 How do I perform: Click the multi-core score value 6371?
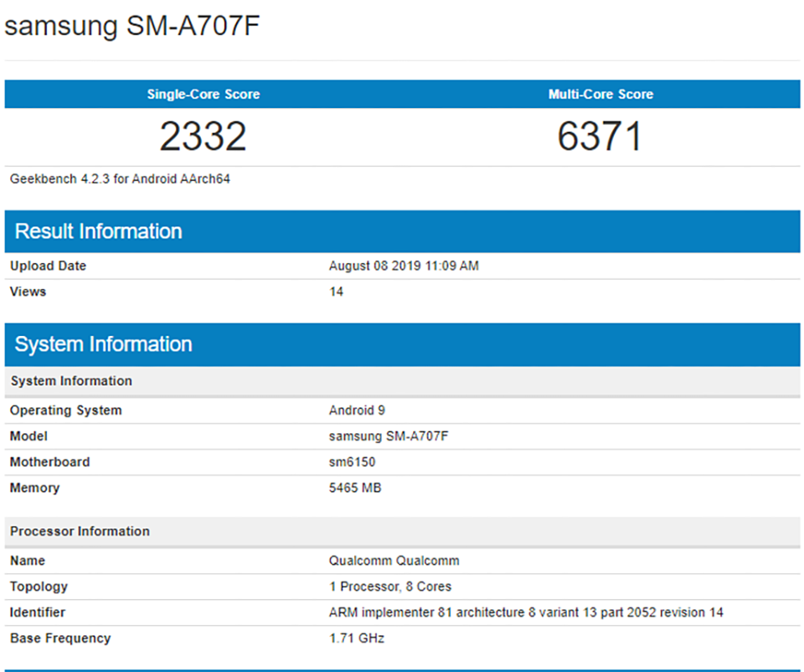(x=600, y=137)
